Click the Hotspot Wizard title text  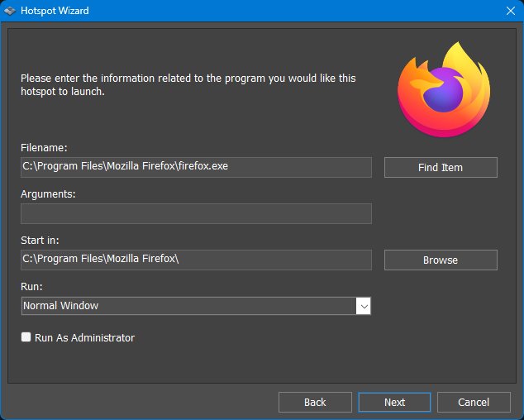pos(55,11)
